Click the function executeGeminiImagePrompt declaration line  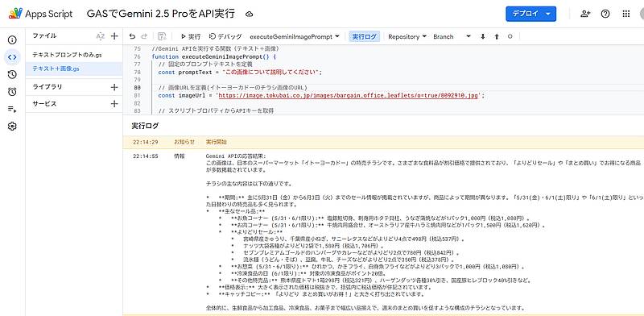(214, 56)
